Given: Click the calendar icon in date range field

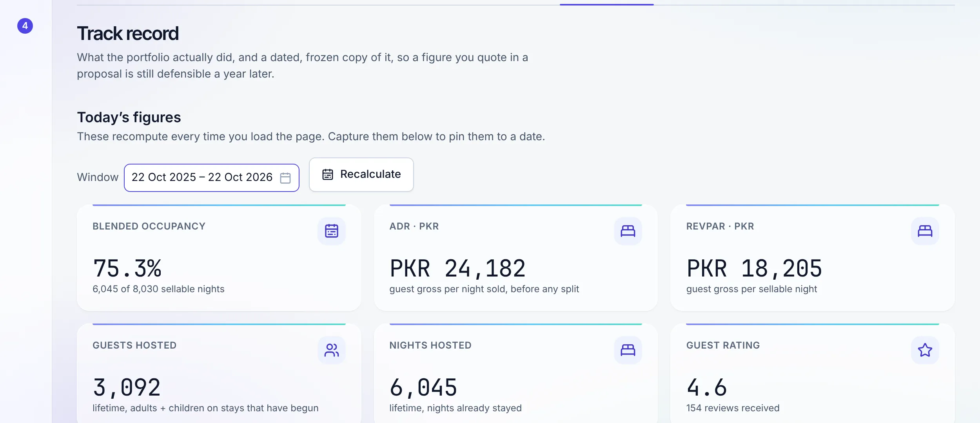Looking at the screenshot, I should 285,178.
